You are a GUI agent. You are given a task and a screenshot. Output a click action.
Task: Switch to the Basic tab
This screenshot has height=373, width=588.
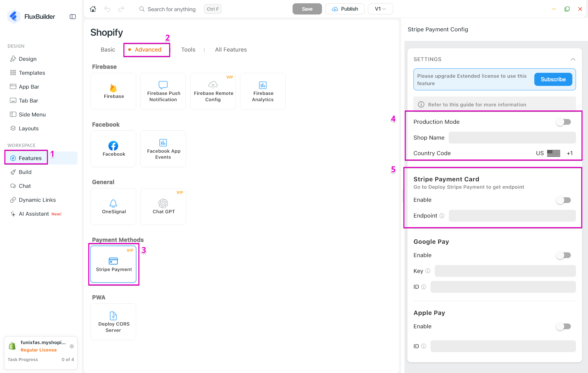[x=108, y=50]
